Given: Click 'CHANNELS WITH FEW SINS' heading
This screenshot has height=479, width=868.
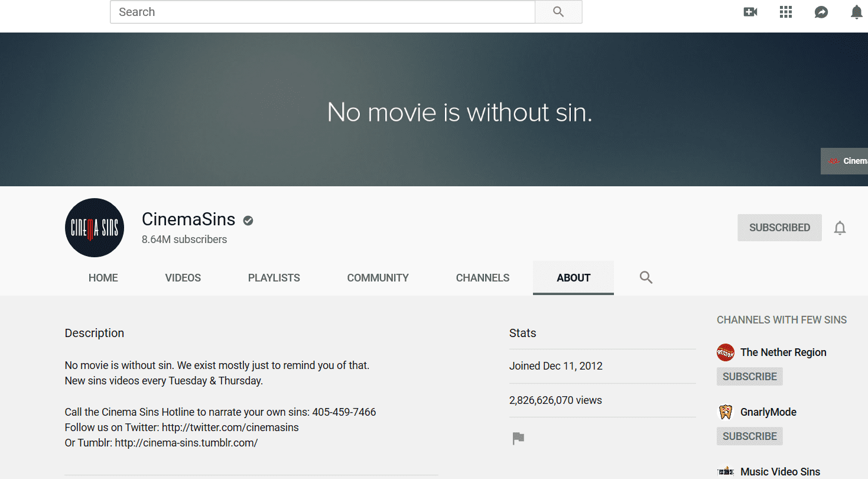Looking at the screenshot, I should coord(782,320).
